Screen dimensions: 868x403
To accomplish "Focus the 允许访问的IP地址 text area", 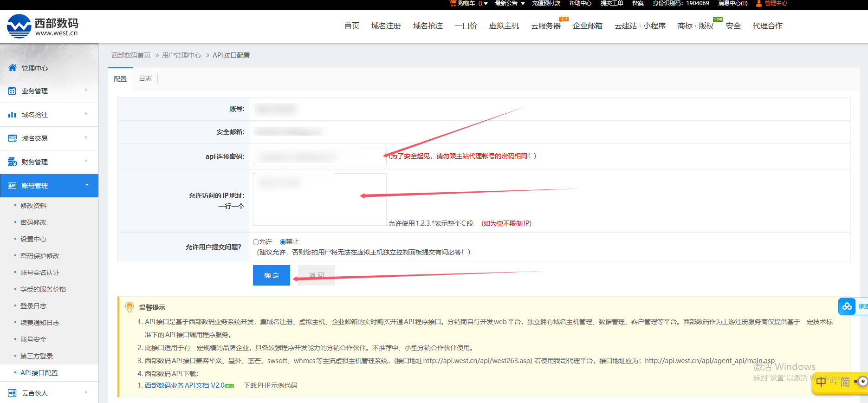I will pos(320,199).
